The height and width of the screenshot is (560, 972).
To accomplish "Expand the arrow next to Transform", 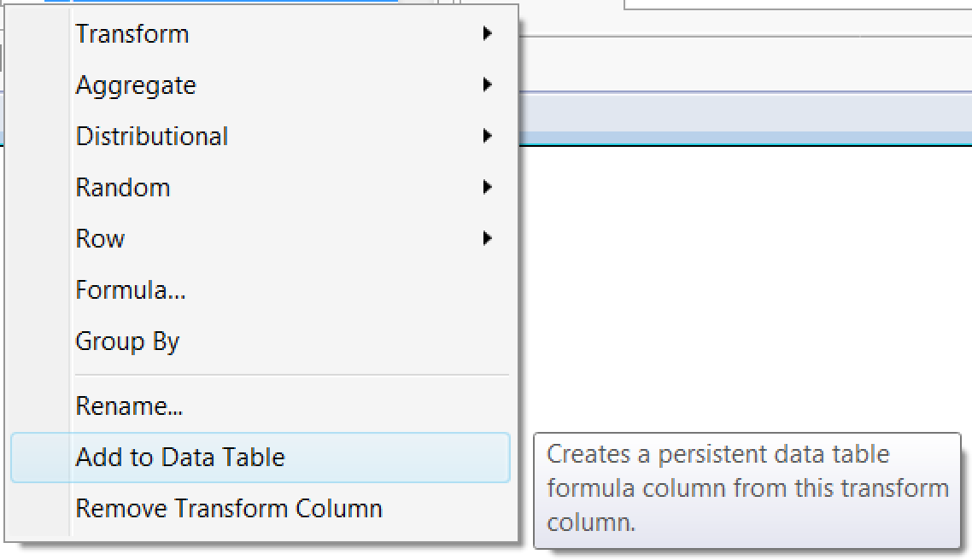I will 487,34.
